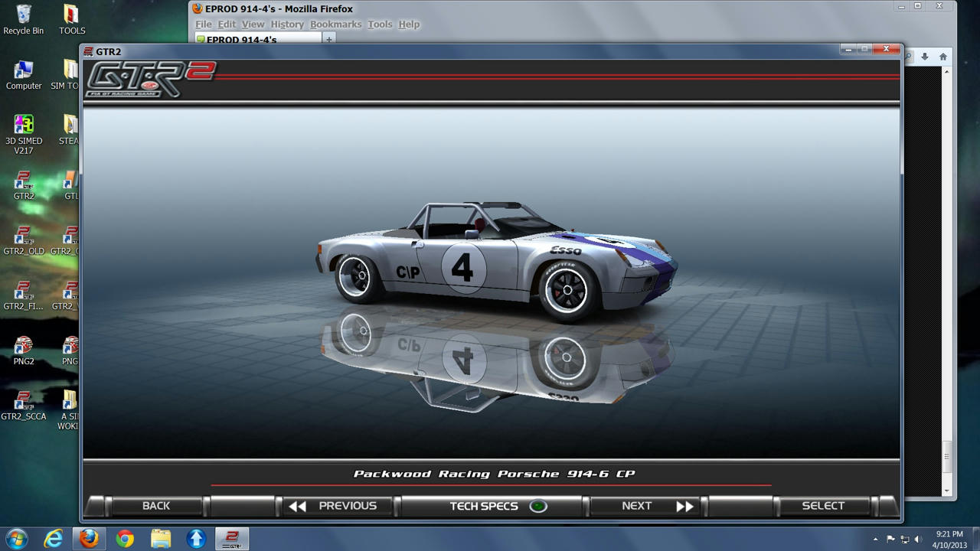Screen dimensions: 980x551
Task: Click the double right arrow beside NEXT
Action: [684, 506]
